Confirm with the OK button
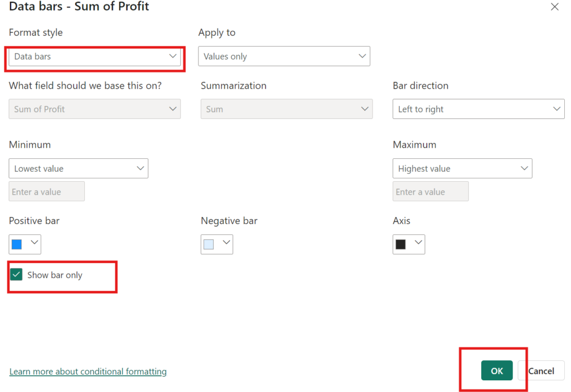The image size is (571, 392). [x=497, y=370]
